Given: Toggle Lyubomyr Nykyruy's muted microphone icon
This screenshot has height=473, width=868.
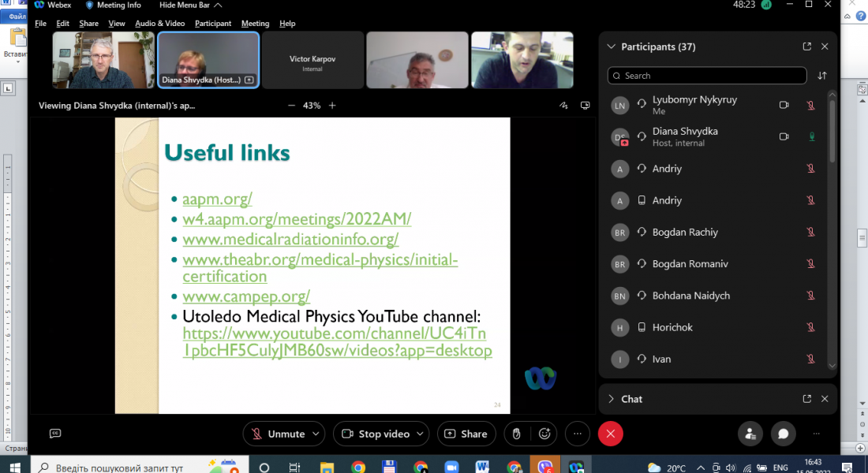Looking at the screenshot, I should pyautogui.click(x=810, y=105).
